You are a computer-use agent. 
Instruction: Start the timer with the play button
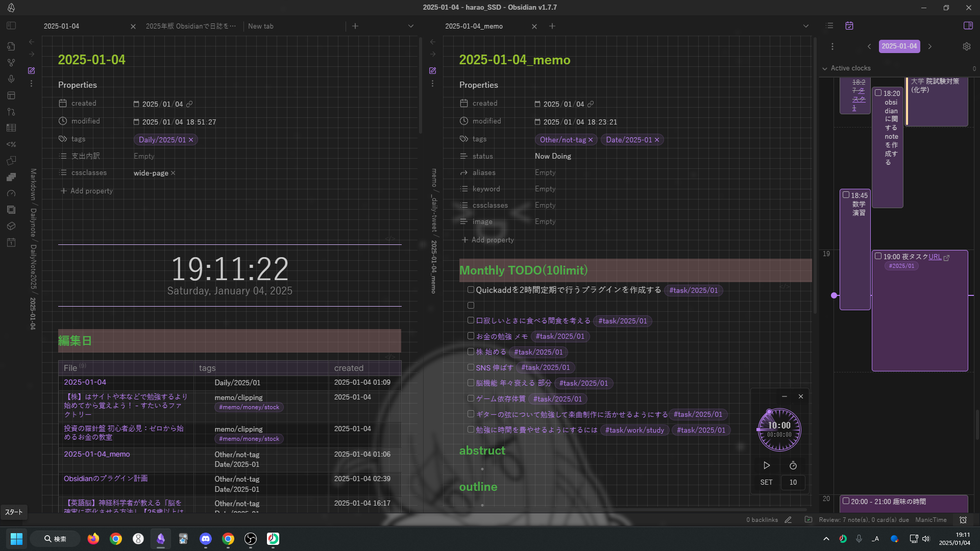pos(767,465)
